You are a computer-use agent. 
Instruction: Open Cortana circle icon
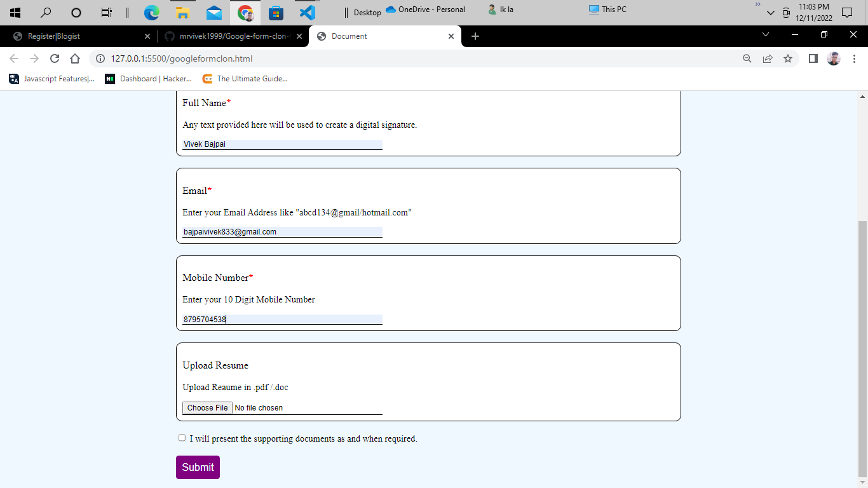[x=76, y=12]
